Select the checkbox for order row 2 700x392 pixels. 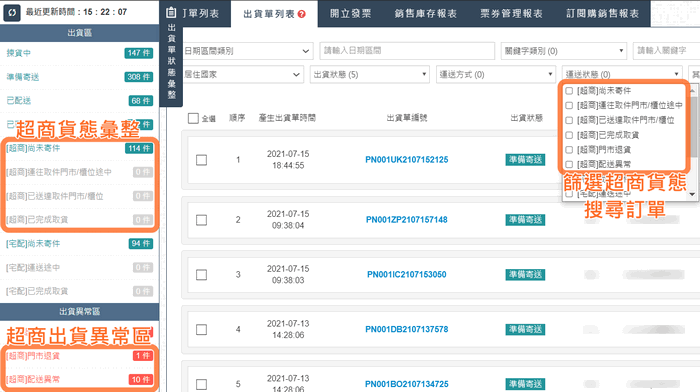click(x=201, y=220)
